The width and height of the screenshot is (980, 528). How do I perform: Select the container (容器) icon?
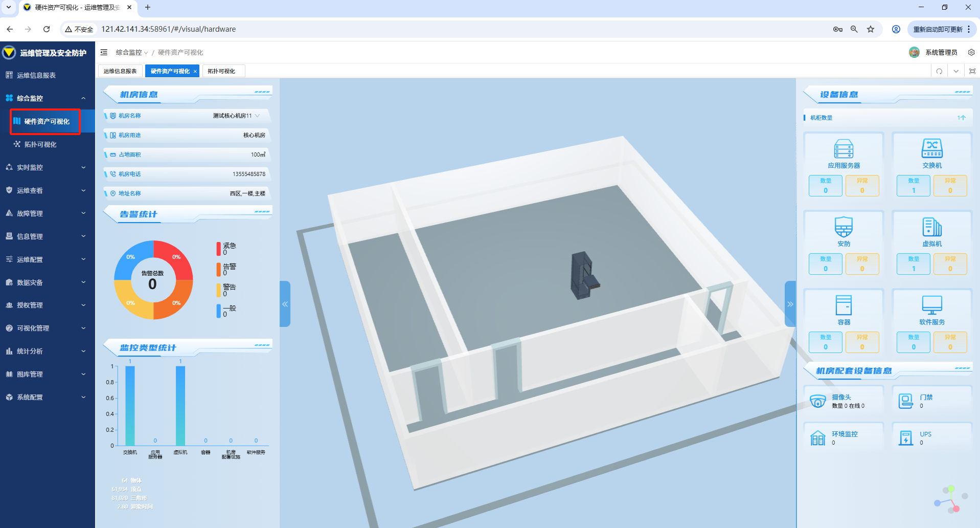[x=844, y=305]
